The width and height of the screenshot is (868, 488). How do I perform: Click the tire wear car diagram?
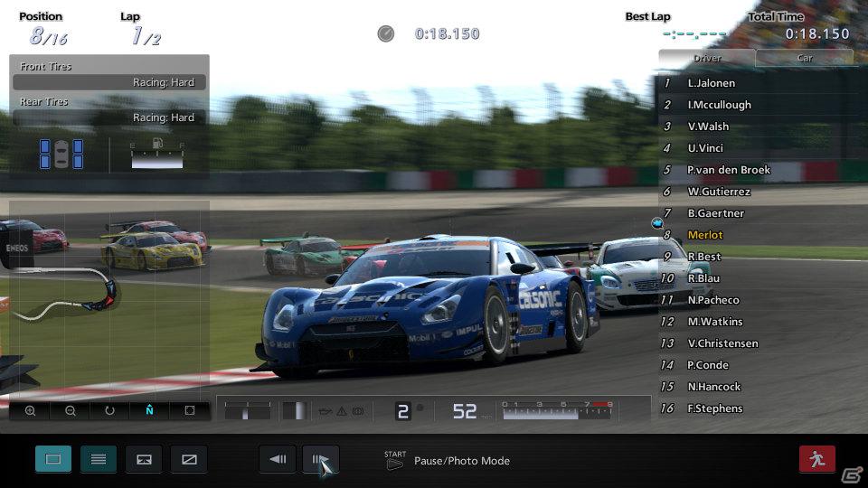click(x=61, y=154)
